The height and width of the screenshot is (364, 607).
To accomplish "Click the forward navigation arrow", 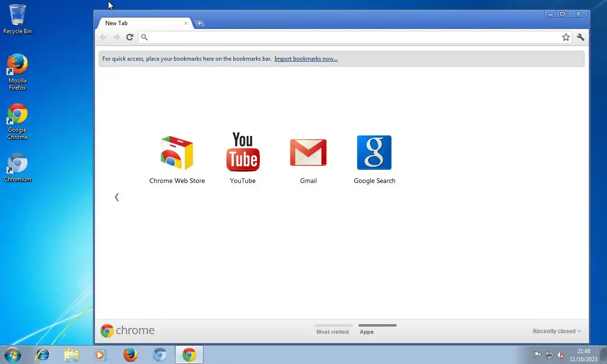I will point(116,37).
